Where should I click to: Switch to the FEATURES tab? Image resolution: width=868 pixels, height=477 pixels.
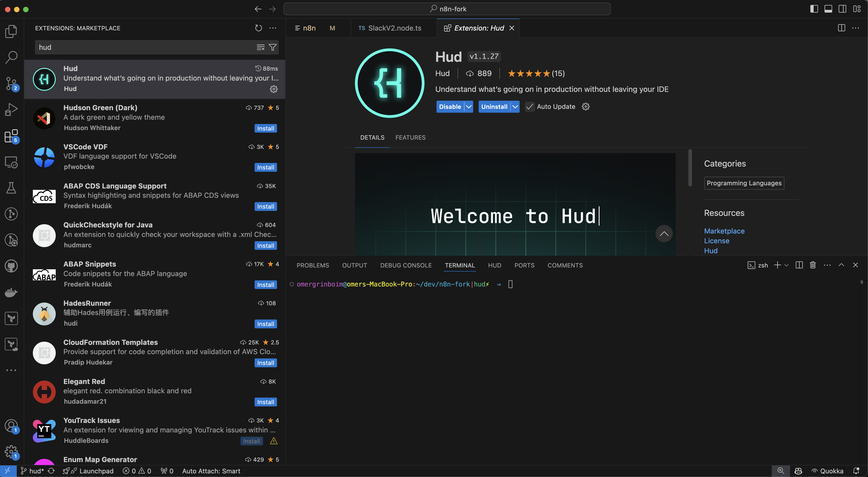coord(410,137)
